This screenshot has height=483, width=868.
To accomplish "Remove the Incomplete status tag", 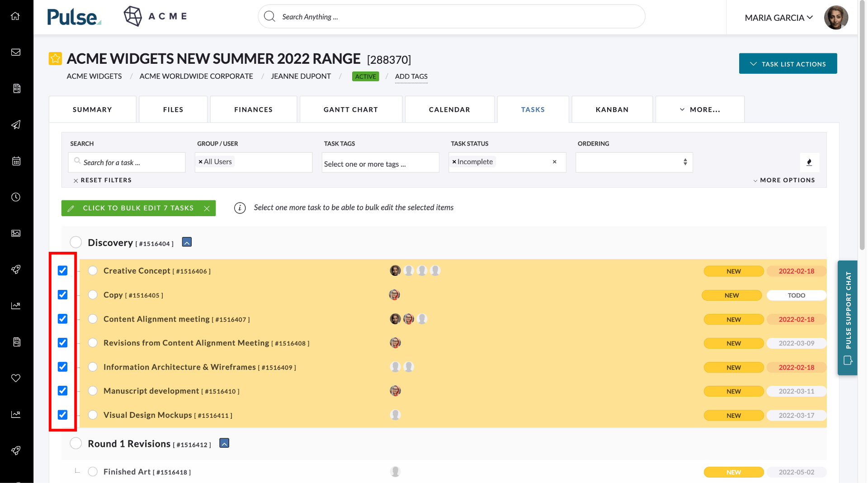I will pos(454,162).
